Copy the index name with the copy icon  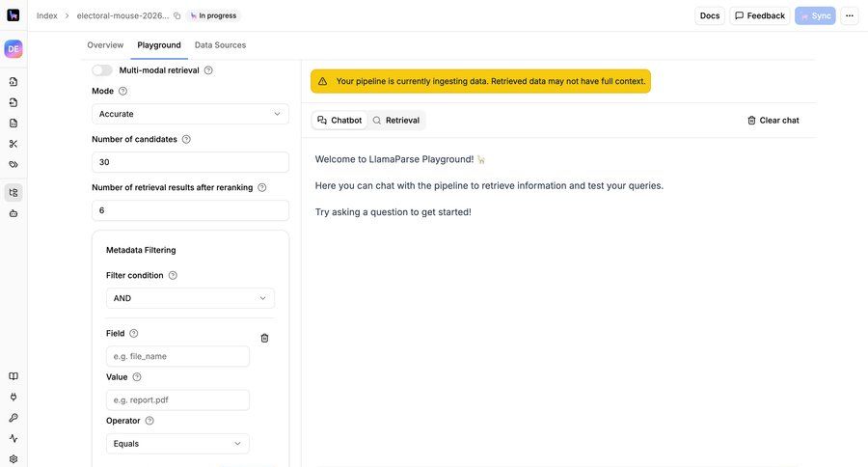point(177,16)
